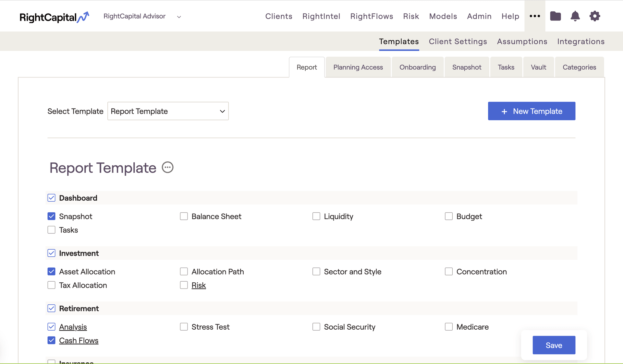Open the Snapshot tab
623x364 pixels.
click(467, 67)
